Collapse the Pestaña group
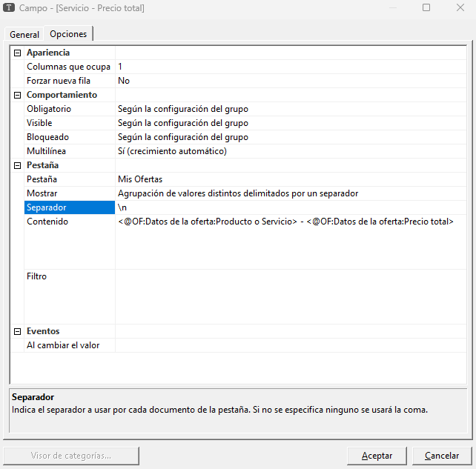This screenshot has height=469, width=476. pos(17,165)
